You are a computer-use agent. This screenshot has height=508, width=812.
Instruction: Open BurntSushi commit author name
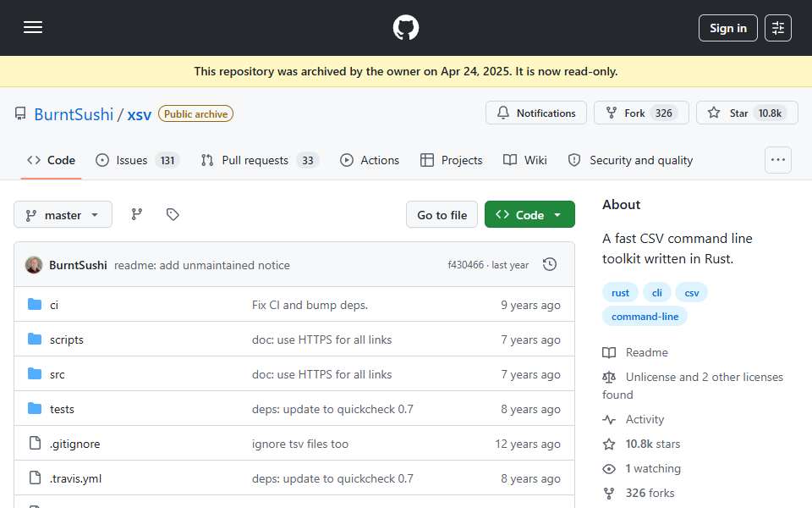(x=78, y=265)
